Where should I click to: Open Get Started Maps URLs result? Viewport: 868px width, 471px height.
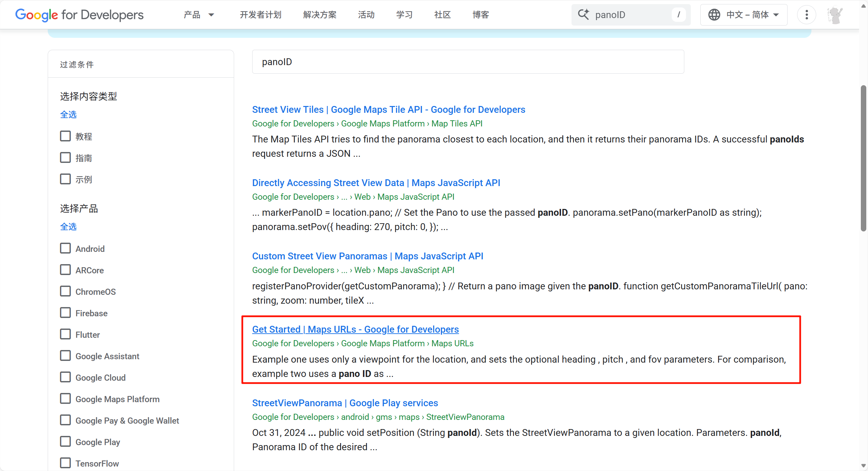point(355,329)
